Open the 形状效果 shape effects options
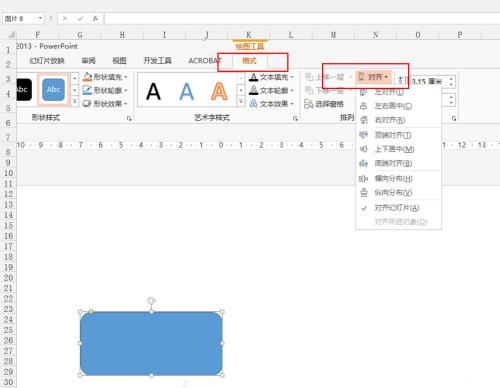Viewport: 500px width, 388px height. pos(105,104)
